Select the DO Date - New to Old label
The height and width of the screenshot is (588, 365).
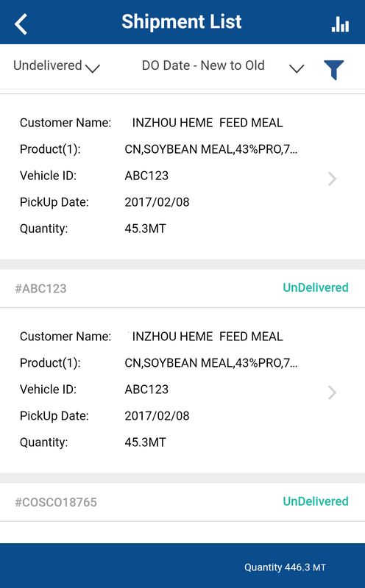pyautogui.click(x=203, y=65)
